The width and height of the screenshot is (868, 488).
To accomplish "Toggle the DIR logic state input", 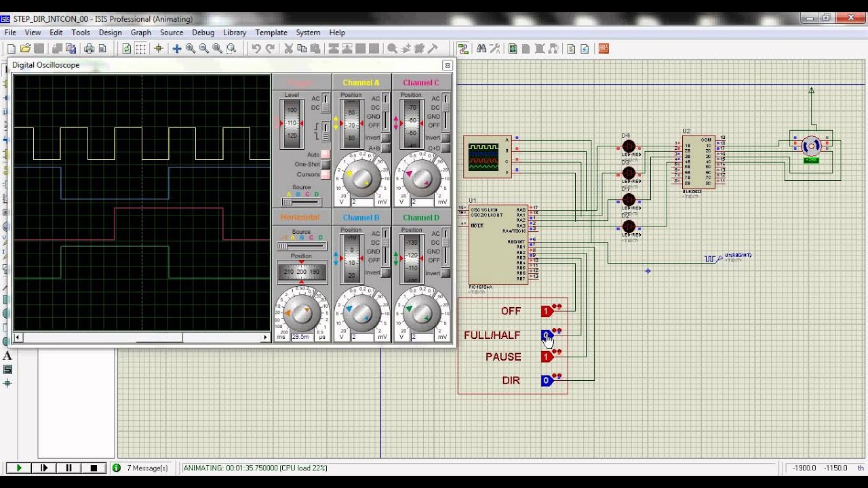I will point(547,380).
